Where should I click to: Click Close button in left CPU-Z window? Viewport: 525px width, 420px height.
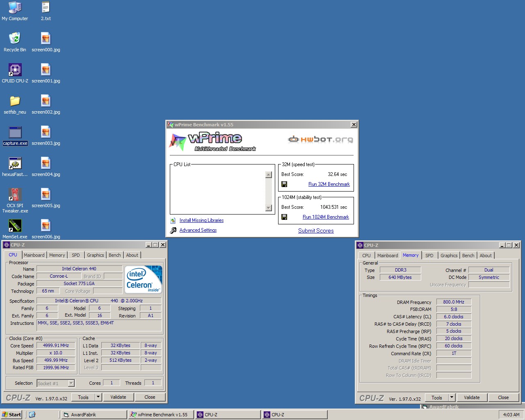[150, 397]
